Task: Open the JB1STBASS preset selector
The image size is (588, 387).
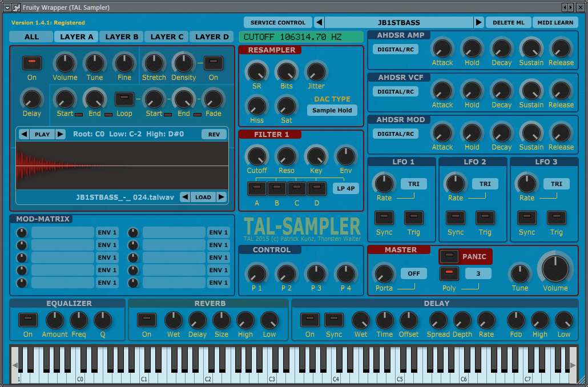Action: pyautogui.click(x=398, y=22)
